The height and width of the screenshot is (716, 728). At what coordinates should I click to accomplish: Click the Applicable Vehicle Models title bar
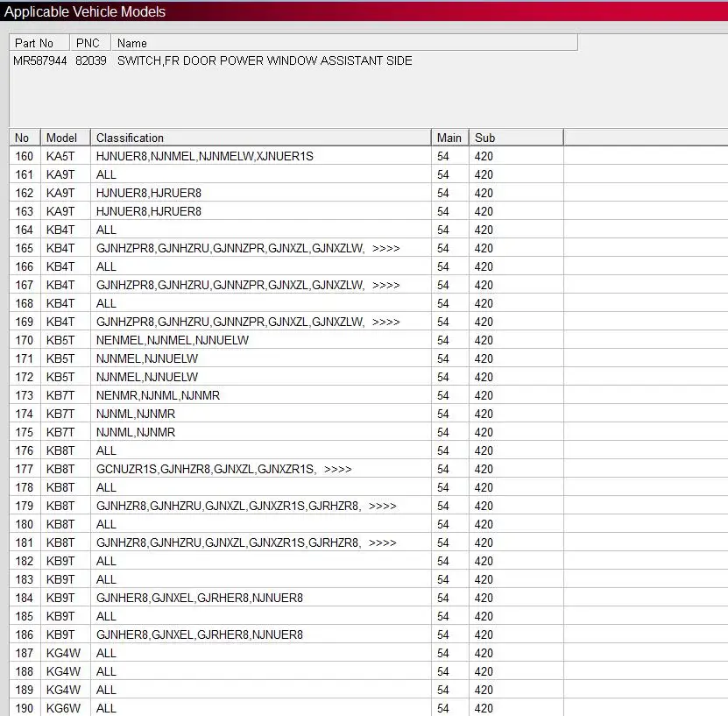coord(364,11)
